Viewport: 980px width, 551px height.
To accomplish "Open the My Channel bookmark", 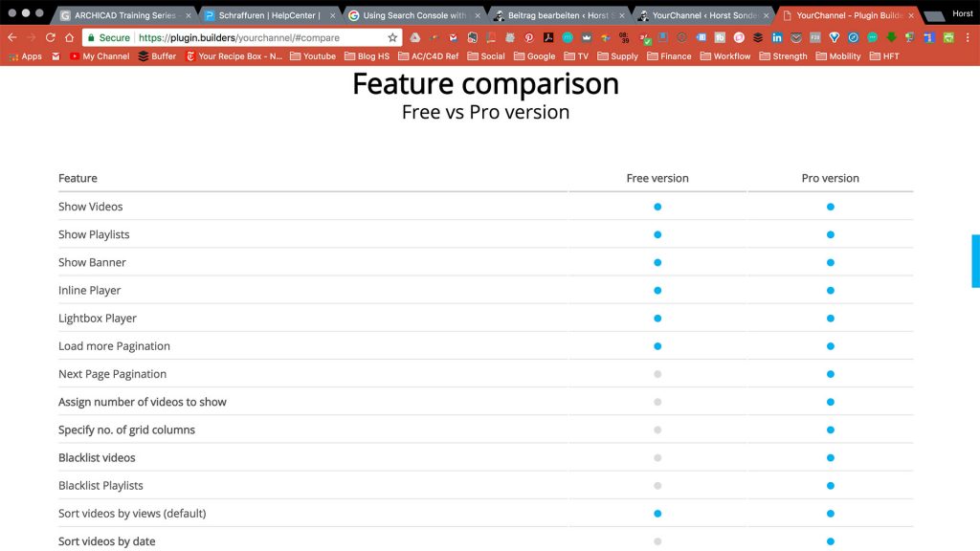I will click(99, 55).
